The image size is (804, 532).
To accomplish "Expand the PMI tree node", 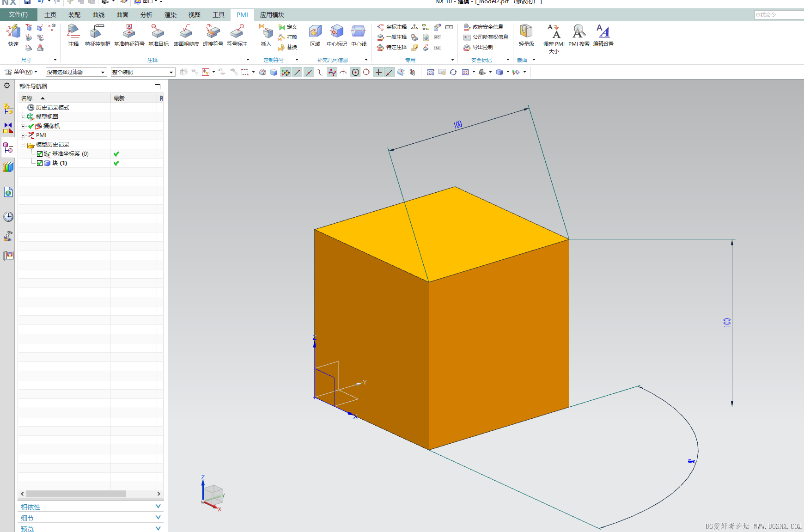I will click(x=23, y=135).
